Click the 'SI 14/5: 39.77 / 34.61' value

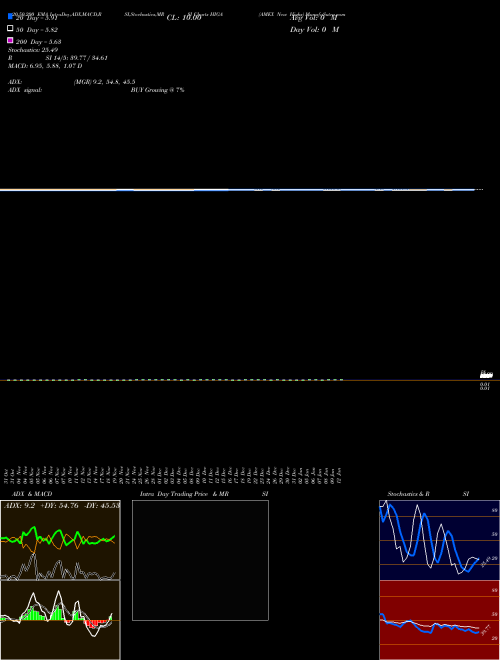[x=76, y=58]
